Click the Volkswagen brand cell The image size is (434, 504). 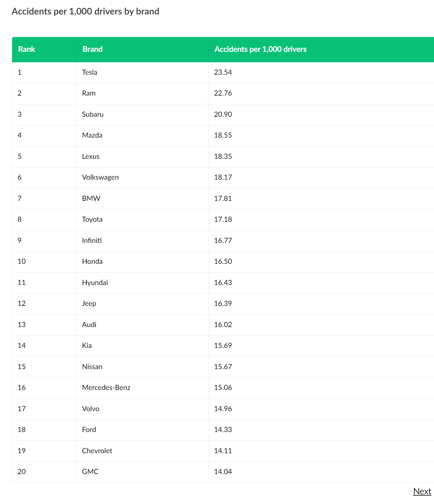point(100,177)
